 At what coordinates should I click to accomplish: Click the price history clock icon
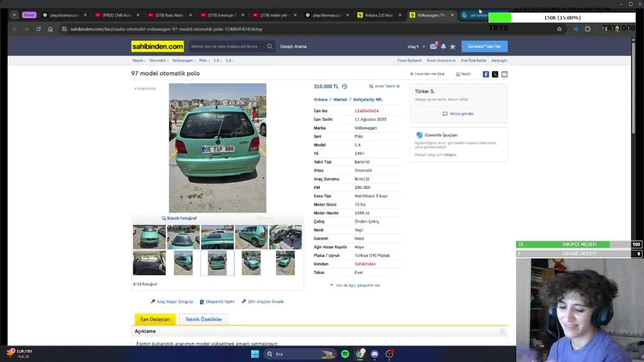point(344,86)
